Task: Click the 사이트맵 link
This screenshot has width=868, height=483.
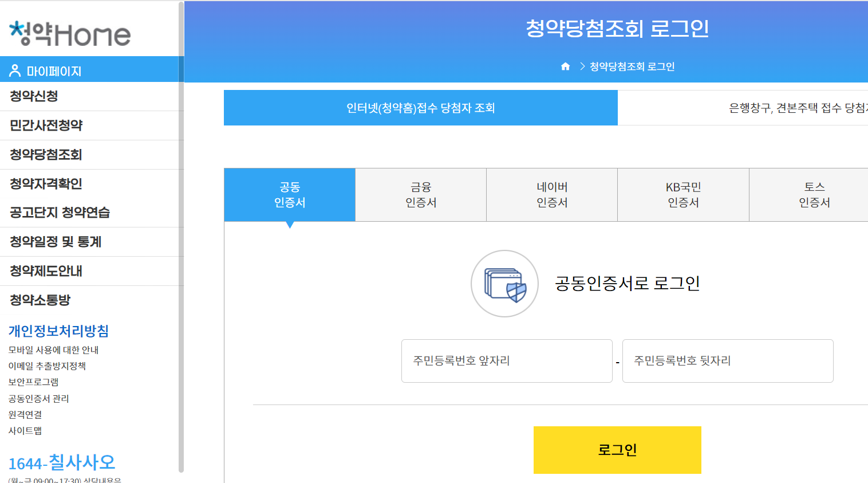Action: coord(25,430)
